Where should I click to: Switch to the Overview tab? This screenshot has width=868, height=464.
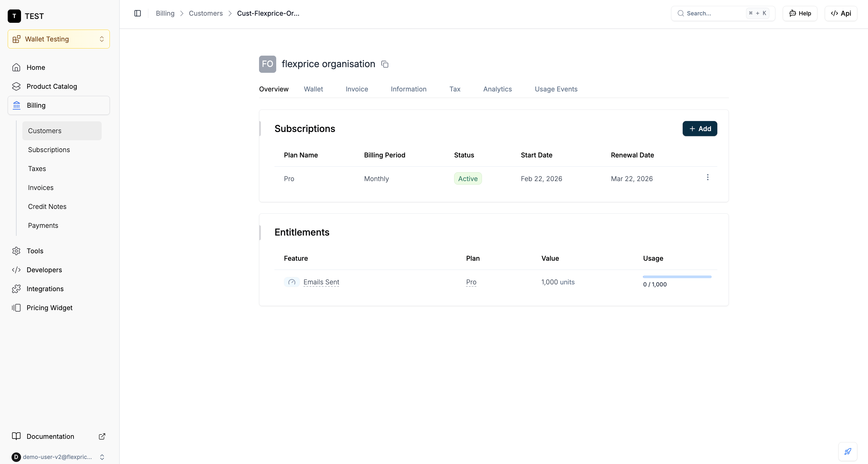click(274, 89)
